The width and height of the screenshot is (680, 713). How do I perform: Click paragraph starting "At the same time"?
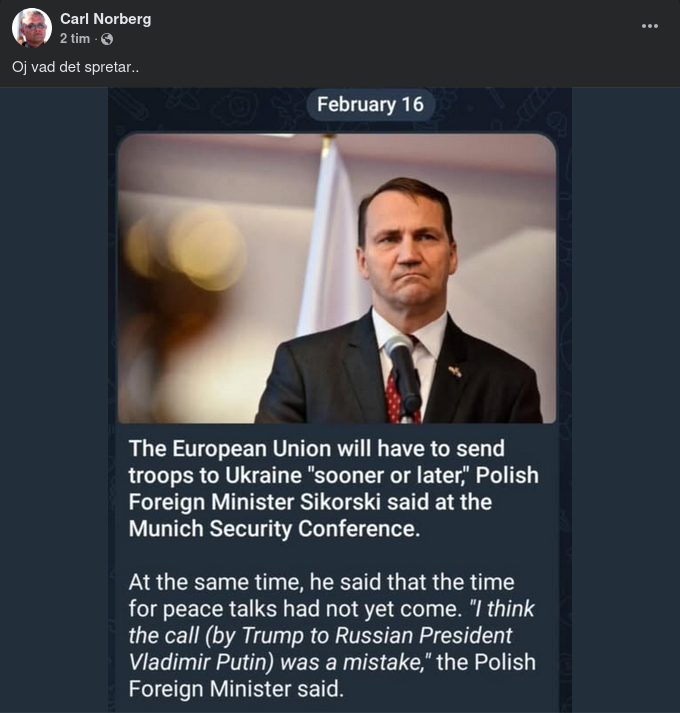[320, 582]
